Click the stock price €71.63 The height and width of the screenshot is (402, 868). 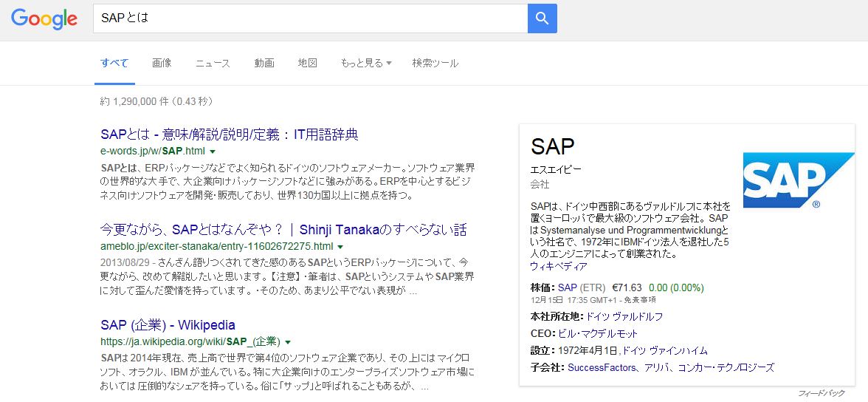627,287
